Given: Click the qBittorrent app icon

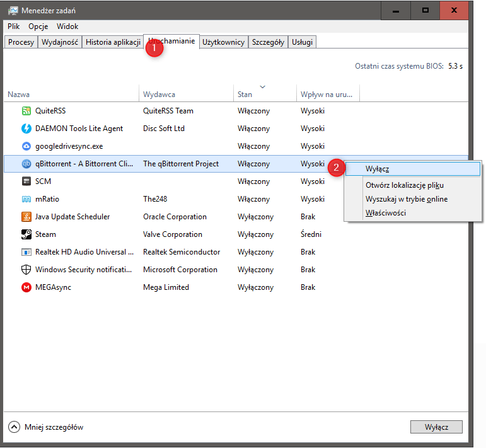Looking at the screenshot, I should 26,164.
